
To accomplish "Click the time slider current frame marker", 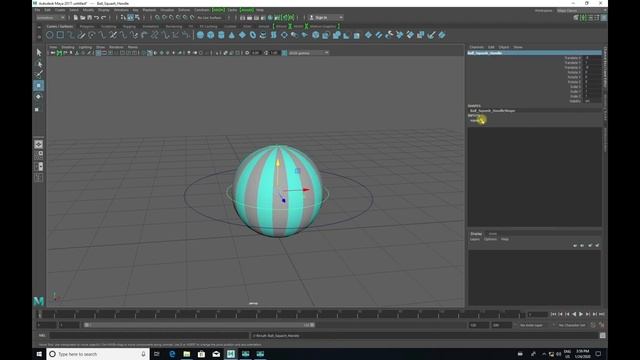I will (40, 314).
